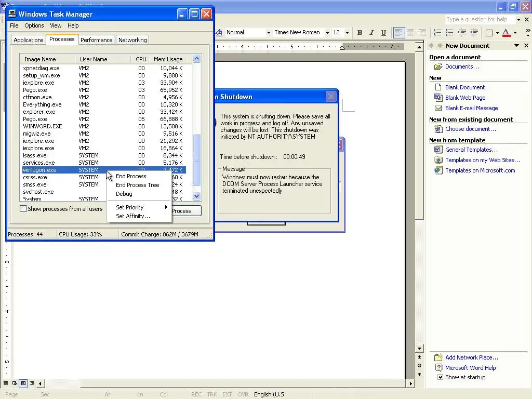Click Templates on my Web Sites icon
The image size is (532, 399).
click(x=438, y=160)
